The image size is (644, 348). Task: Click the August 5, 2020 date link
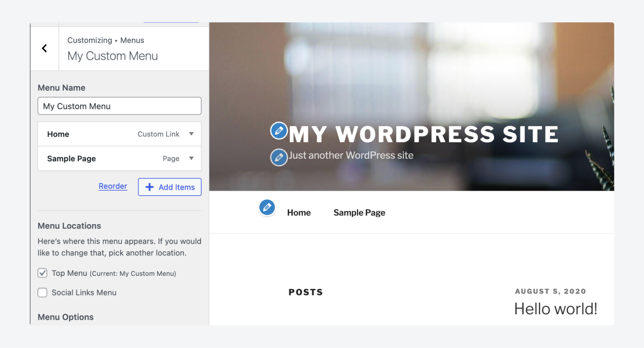tap(550, 291)
